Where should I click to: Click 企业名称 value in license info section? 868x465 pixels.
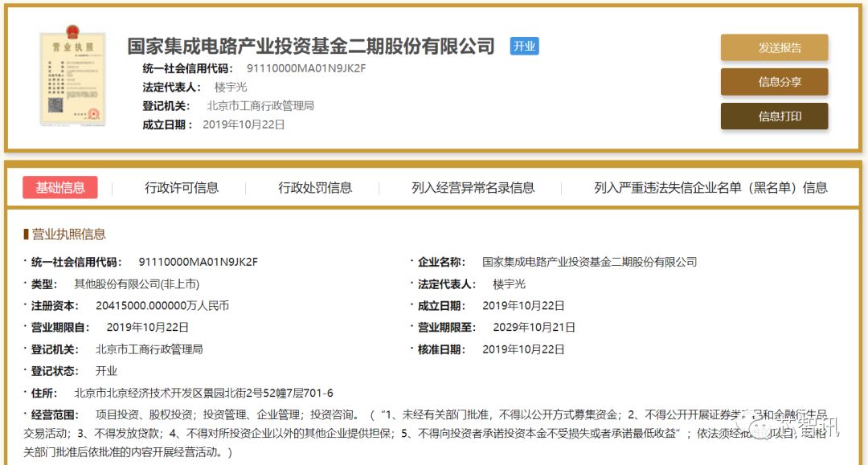(590, 262)
